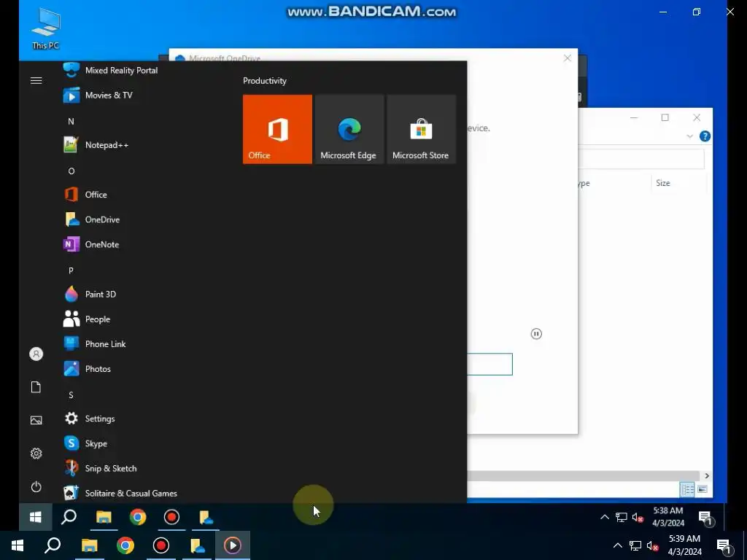Open the user account icon in Start sidebar

36,354
